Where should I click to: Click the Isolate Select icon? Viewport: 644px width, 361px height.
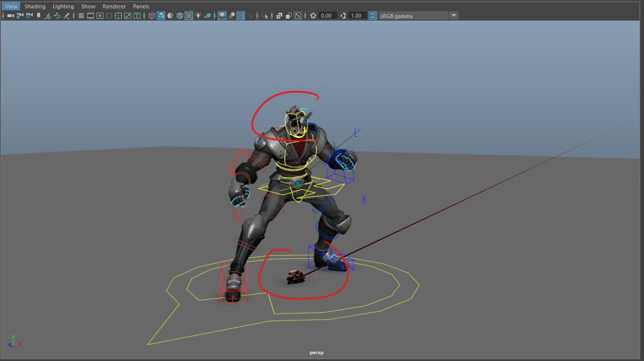(265, 16)
